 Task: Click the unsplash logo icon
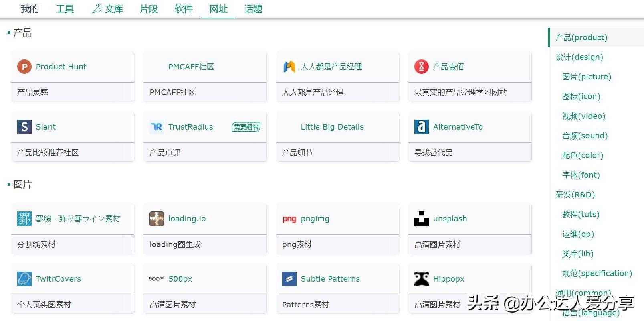pos(421,219)
